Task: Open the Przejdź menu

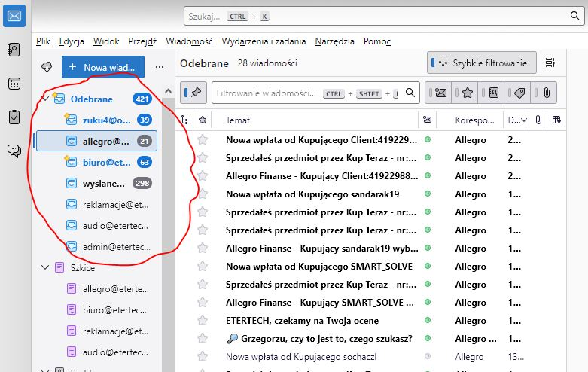Action: coord(142,41)
